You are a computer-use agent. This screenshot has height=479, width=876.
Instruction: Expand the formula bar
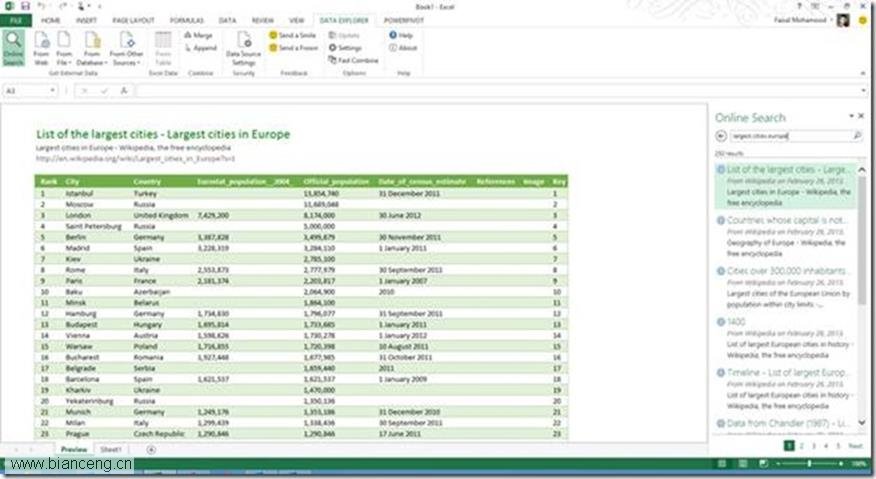pyautogui.click(x=864, y=91)
